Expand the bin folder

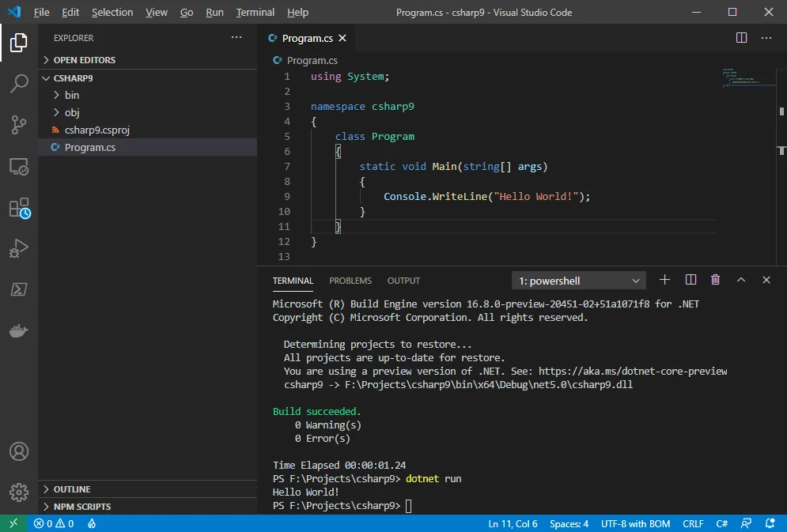tap(72, 95)
